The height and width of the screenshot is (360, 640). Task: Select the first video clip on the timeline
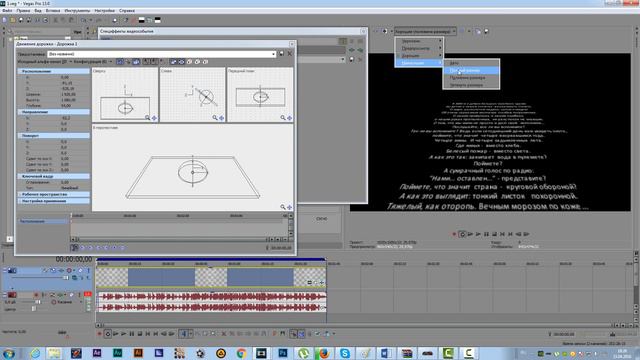(161, 277)
